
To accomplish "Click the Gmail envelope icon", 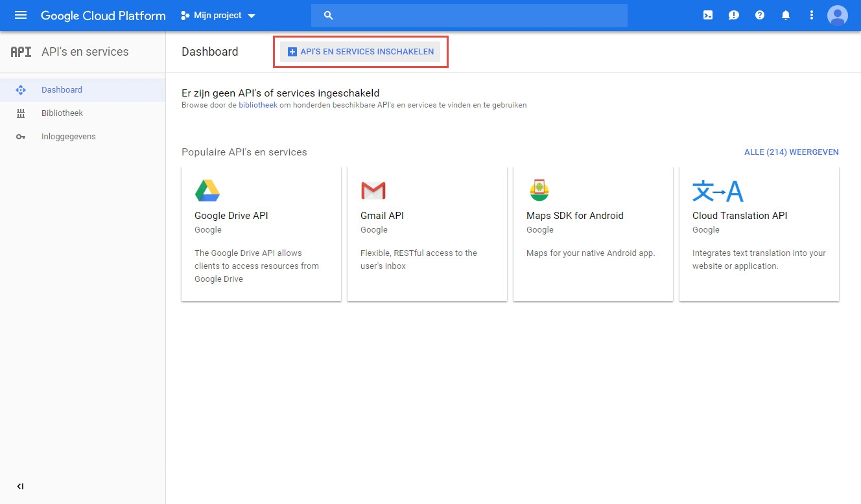I will (373, 190).
